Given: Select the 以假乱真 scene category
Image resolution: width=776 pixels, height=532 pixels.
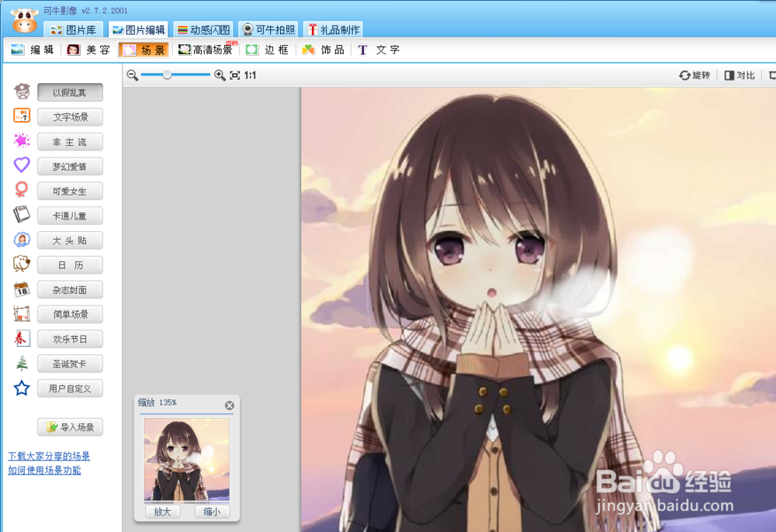Looking at the screenshot, I should tap(71, 92).
